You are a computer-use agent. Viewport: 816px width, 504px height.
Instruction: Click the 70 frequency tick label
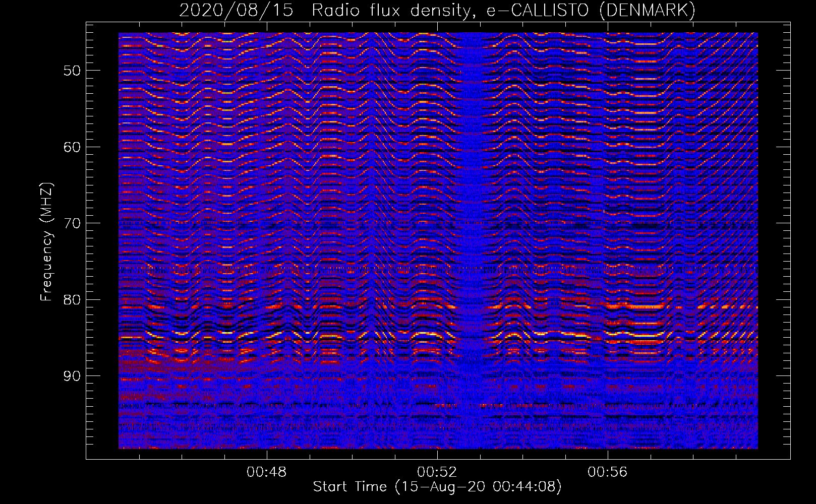pyautogui.click(x=72, y=223)
